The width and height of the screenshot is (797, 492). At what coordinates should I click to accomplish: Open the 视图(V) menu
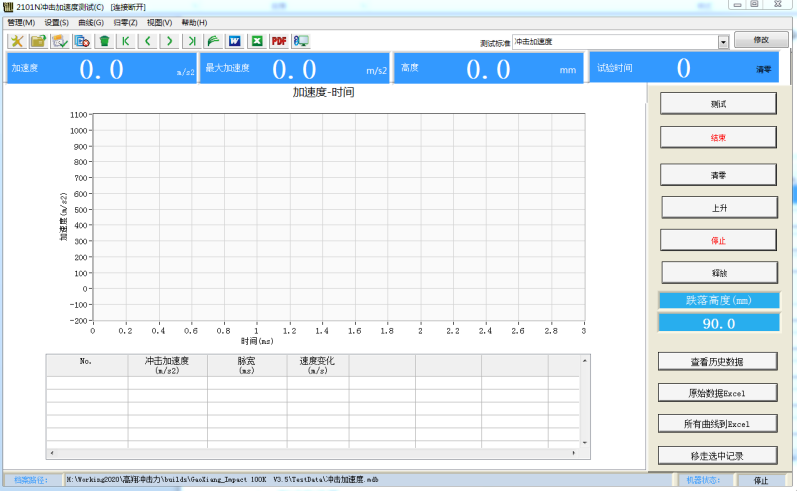coord(159,22)
